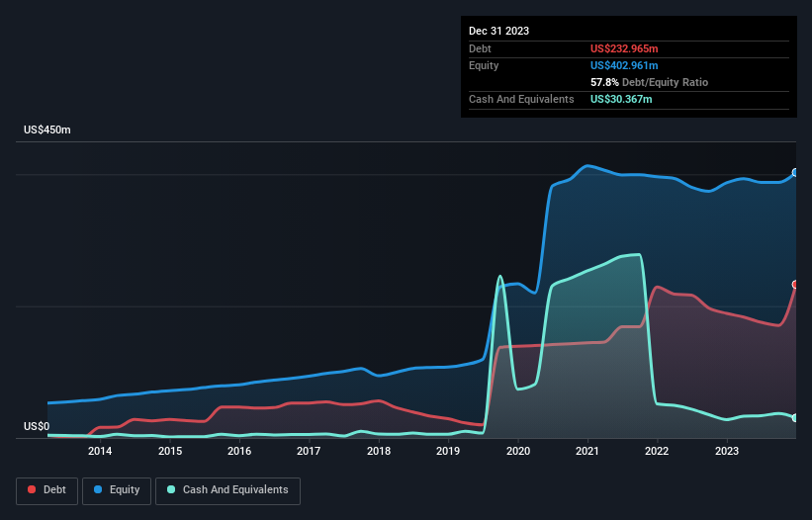Select the 2014 x-axis label
This screenshot has height=520, width=812.
click(x=100, y=451)
